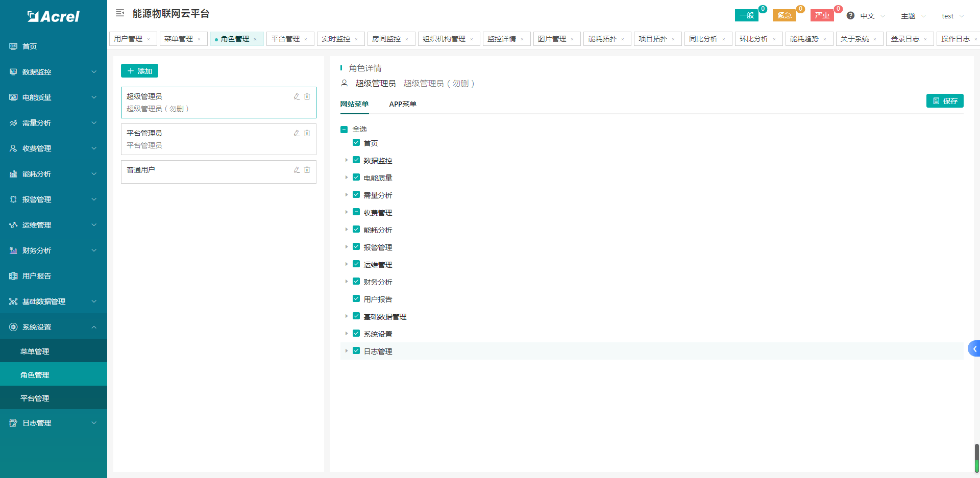
Task: Click the 运维管理 sidebar icon
Action: point(13,225)
